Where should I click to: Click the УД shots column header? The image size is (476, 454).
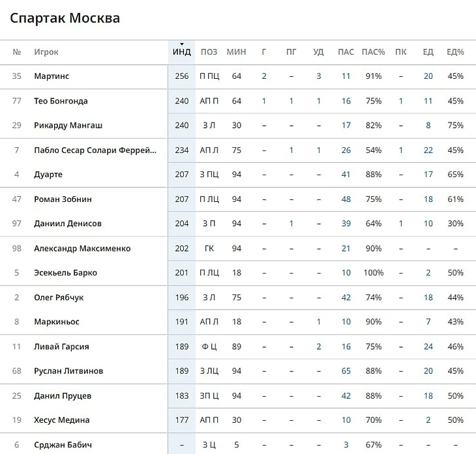tap(318, 52)
